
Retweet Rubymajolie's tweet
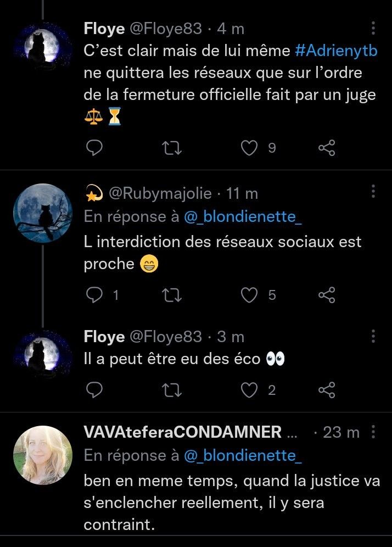[173, 295]
